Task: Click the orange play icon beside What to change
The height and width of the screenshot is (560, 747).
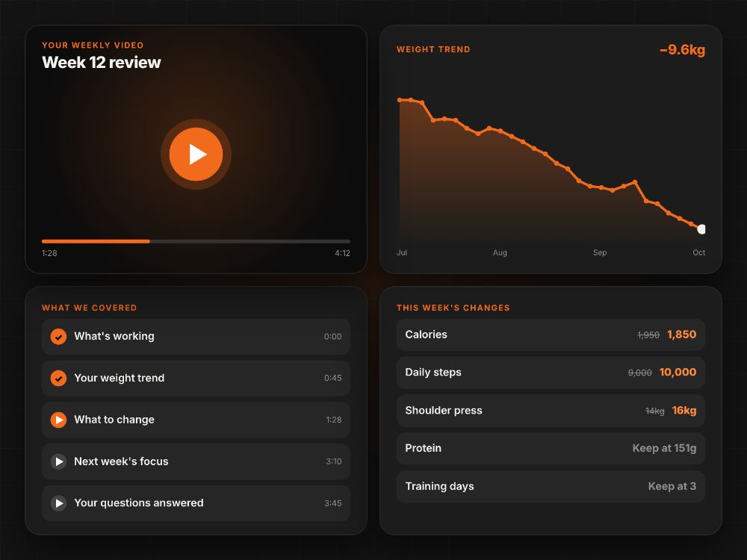Action: tap(58, 420)
